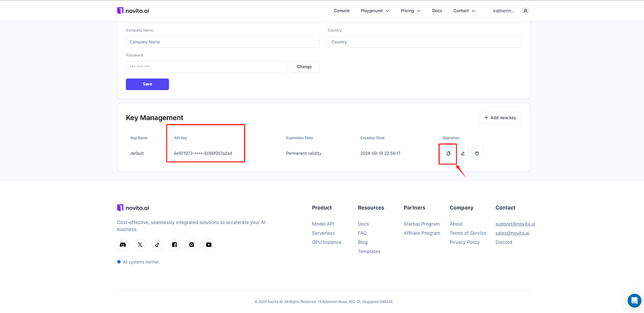Screen dimensions: 644x313
Task: Click Add new key button
Action: 500,118
